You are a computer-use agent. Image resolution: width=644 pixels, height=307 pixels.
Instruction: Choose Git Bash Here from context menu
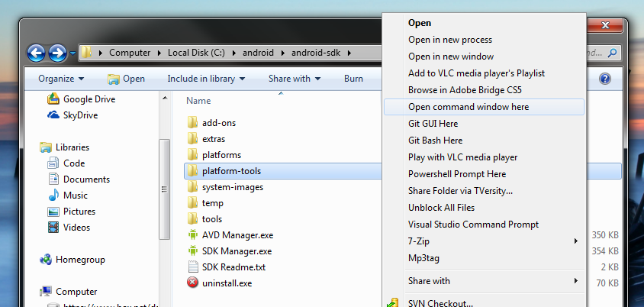click(x=435, y=141)
